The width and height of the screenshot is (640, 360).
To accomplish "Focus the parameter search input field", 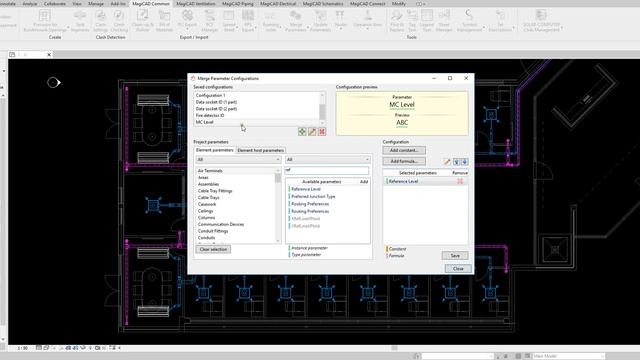I will (x=327, y=170).
